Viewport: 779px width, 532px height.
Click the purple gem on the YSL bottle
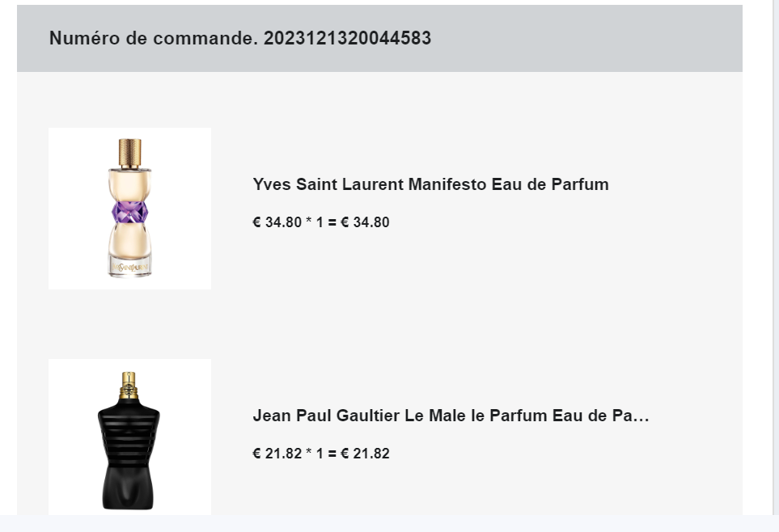click(x=129, y=212)
